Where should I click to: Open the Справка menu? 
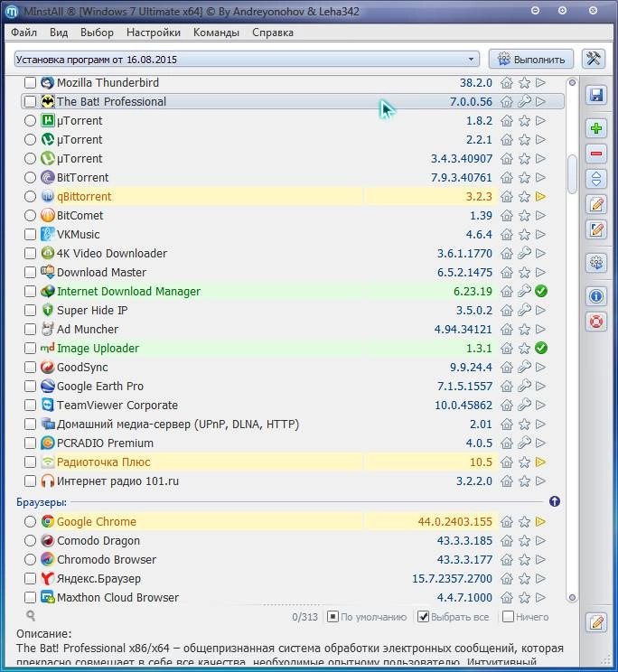[273, 33]
